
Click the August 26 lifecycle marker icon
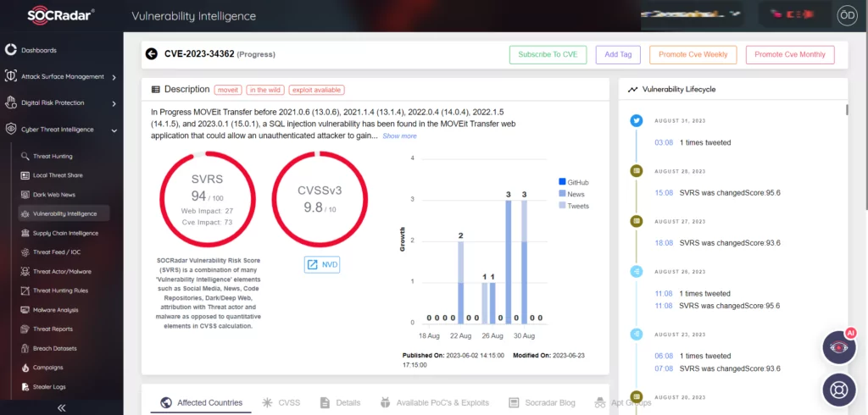tap(637, 272)
